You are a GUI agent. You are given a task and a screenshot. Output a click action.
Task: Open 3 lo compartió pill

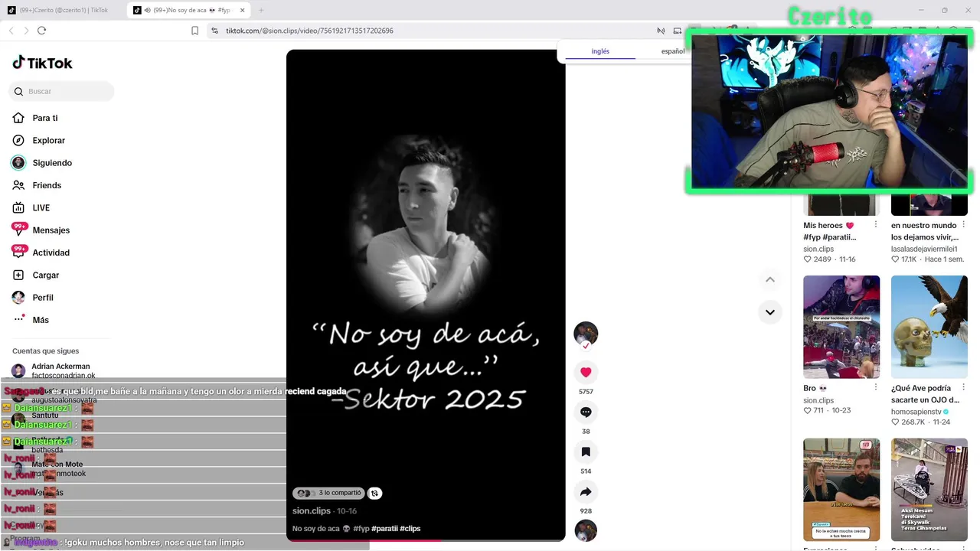[x=328, y=494]
